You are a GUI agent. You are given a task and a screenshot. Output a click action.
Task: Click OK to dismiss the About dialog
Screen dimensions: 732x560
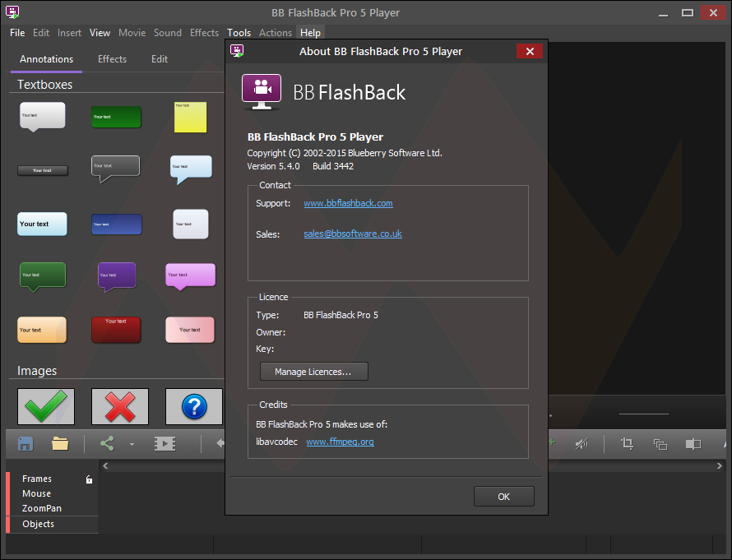coord(503,497)
